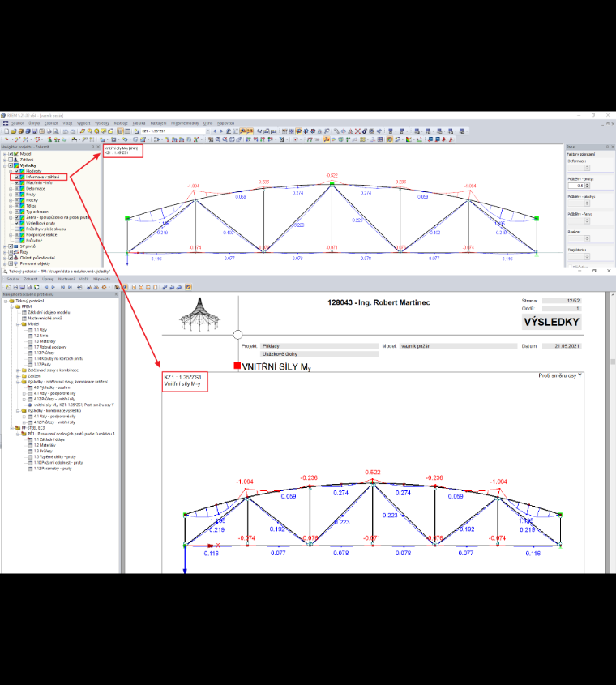This screenshot has height=685, width=616.
Task: Click the Průběhy - pruty stepper arrows
Action: click(587, 186)
